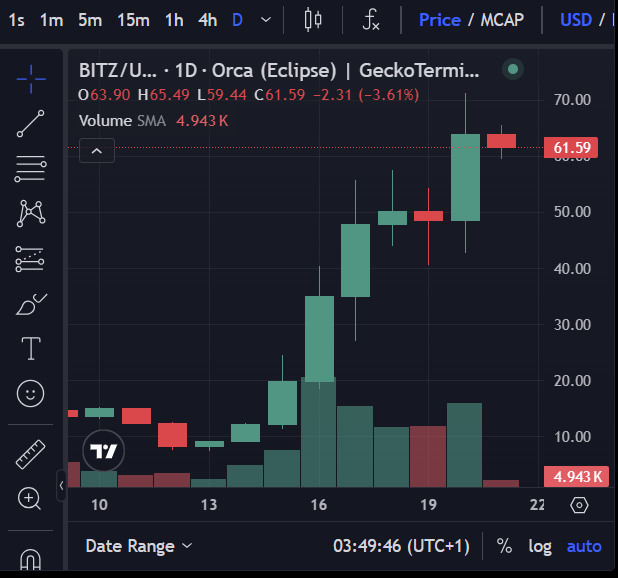Open the indicators fx menu
Viewport: 618px width, 578px height.
(370, 20)
